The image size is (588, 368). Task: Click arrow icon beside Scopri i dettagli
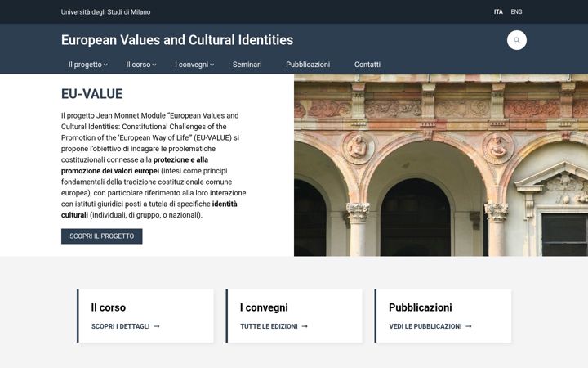[x=157, y=326]
